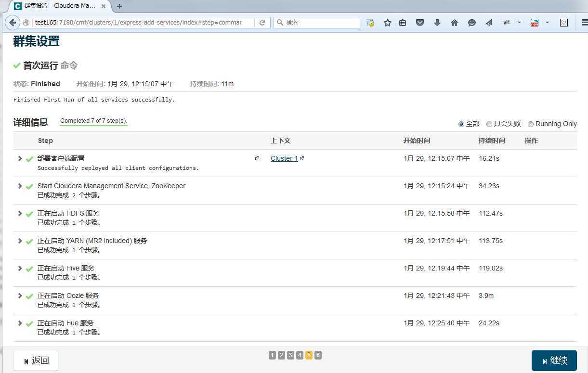This screenshot has height=373, width=588.
Task: Expand the 正在启动 Hive 服务 step
Action: click(x=20, y=268)
